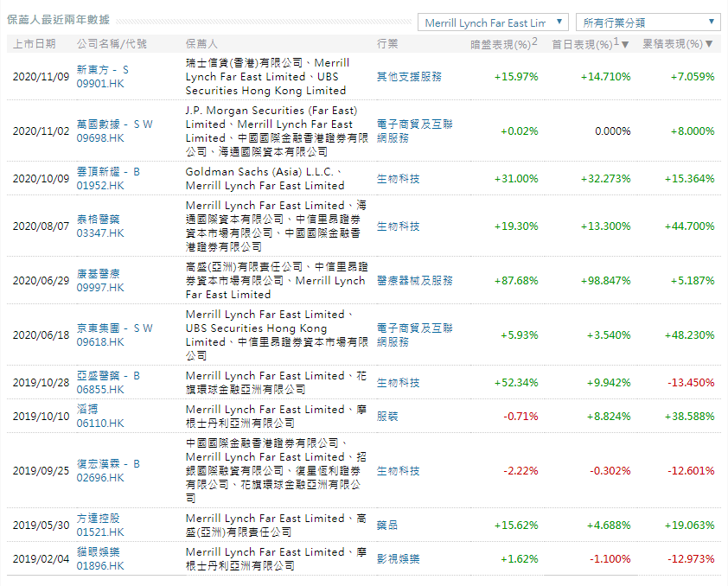
Task: Select the +48.230% cumulative performance value
Action: coord(689,334)
